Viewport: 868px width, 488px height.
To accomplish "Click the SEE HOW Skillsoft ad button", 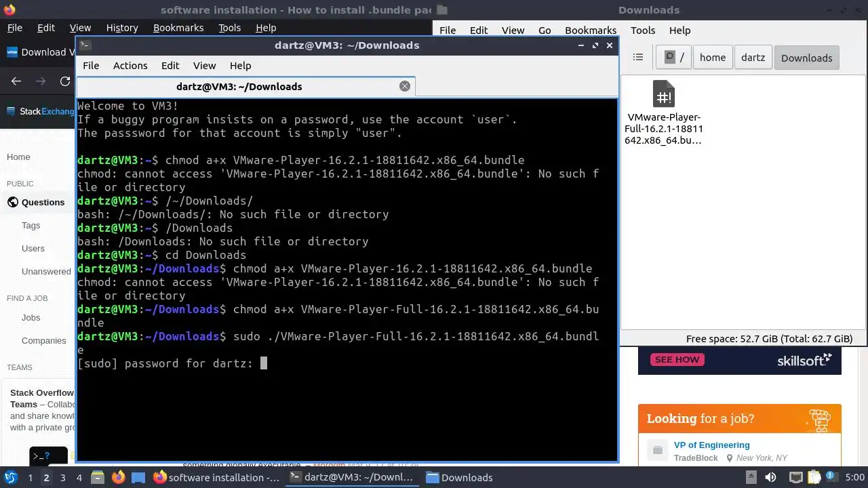I will [x=677, y=359].
